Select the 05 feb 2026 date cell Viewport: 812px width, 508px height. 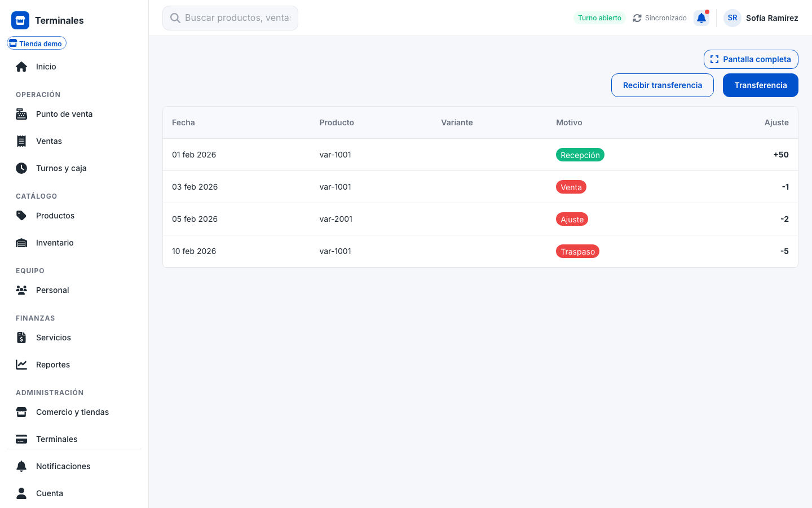pos(195,219)
